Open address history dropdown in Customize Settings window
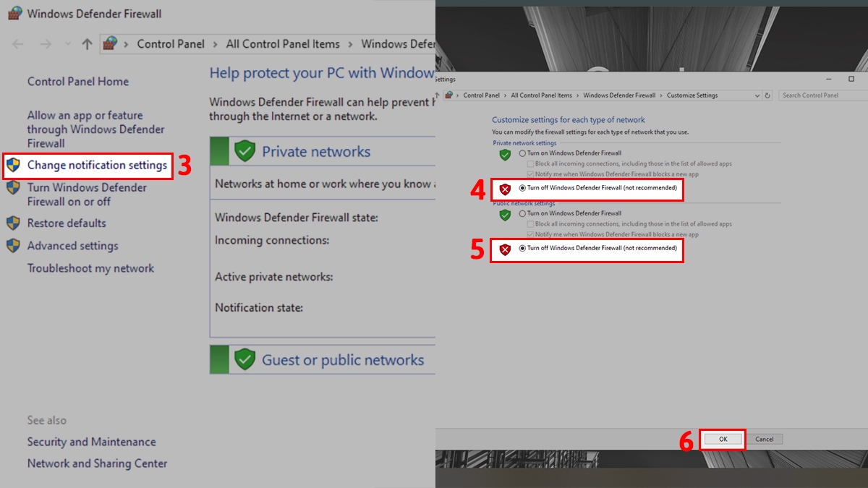868x488 pixels. 757,95
